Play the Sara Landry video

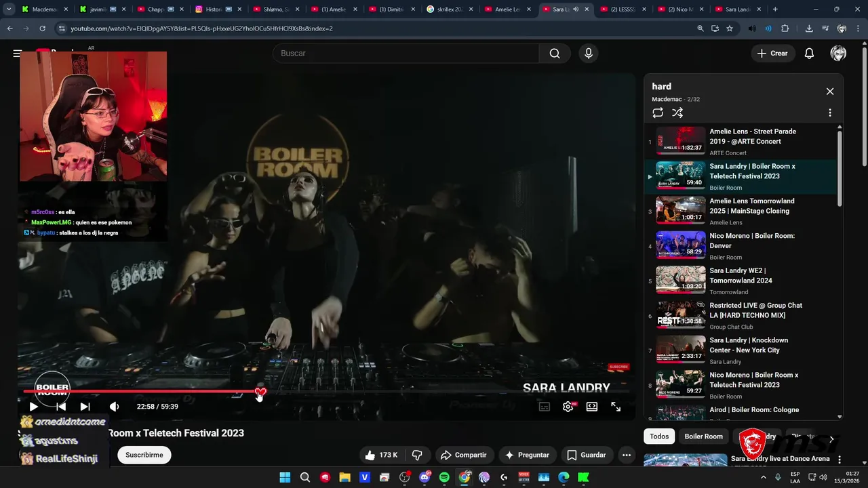33,407
